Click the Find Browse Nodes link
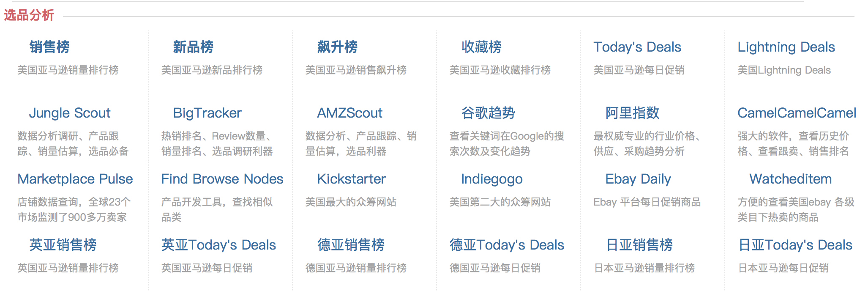868x291 pixels. [x=222, y=179]
